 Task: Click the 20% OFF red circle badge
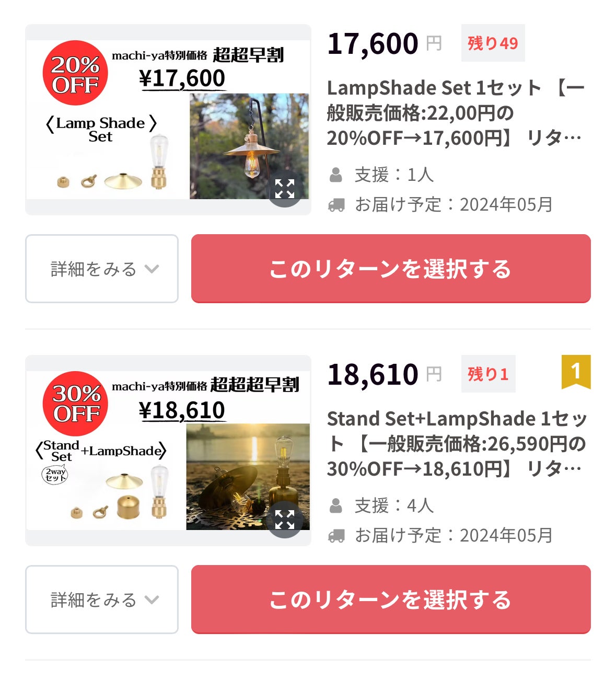click(75, 73)
